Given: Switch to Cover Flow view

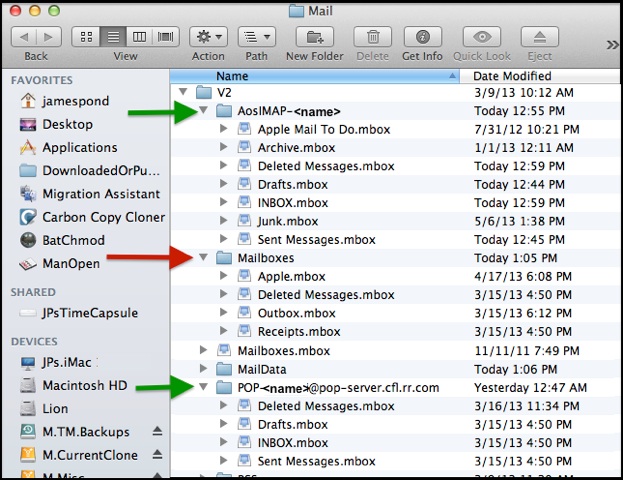Looking at the screenshot, I should click(166, 37).
